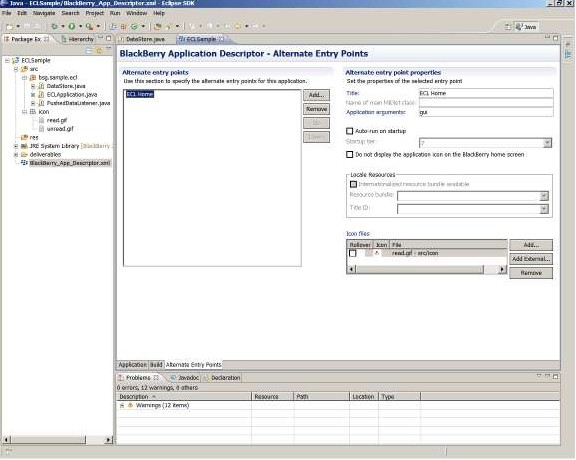Open the Declaration tab

click(x=222, y=378)
